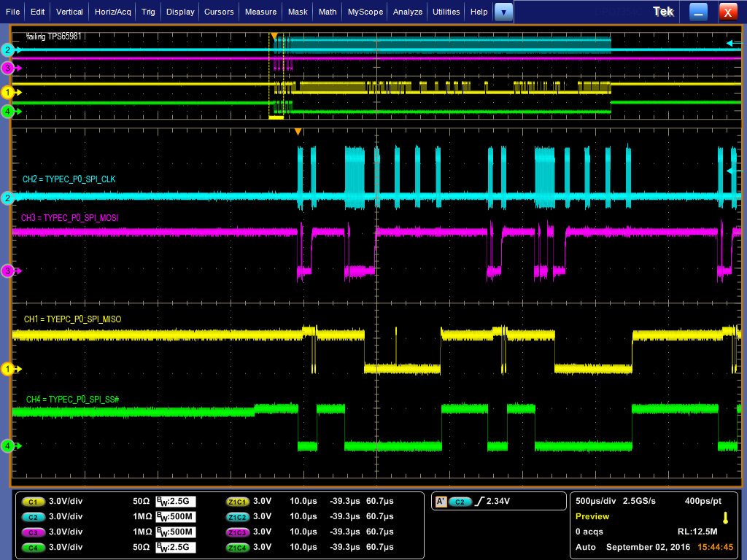Select the magenta channel 3 marker in zoom view
The width and height of the screenshot is (747, 560).
[x=8, y=271]
